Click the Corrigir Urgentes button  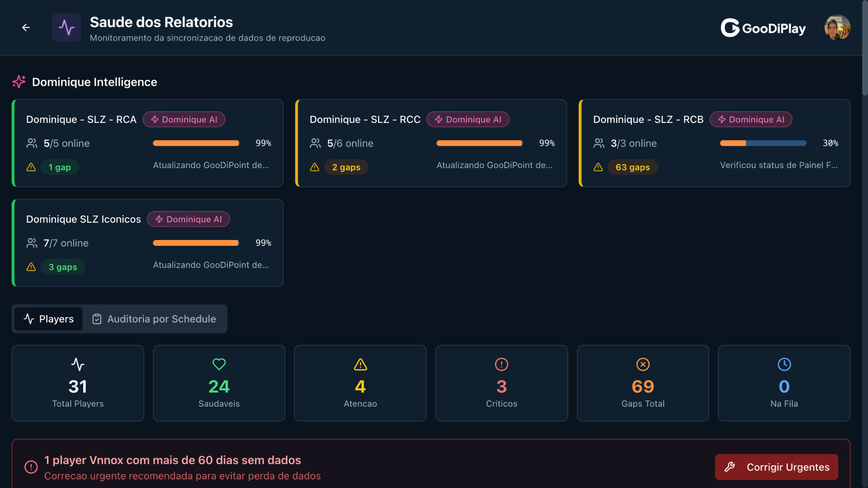[776, 467]
